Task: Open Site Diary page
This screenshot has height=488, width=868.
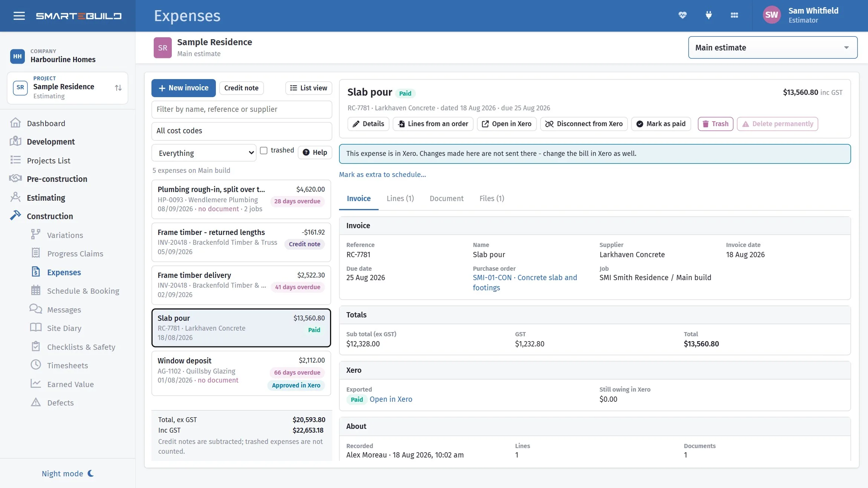Action: point(64,328)
